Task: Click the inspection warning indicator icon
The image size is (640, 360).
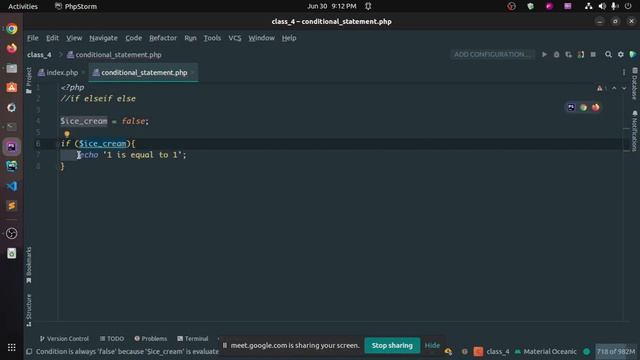Action: coord(600,88)
